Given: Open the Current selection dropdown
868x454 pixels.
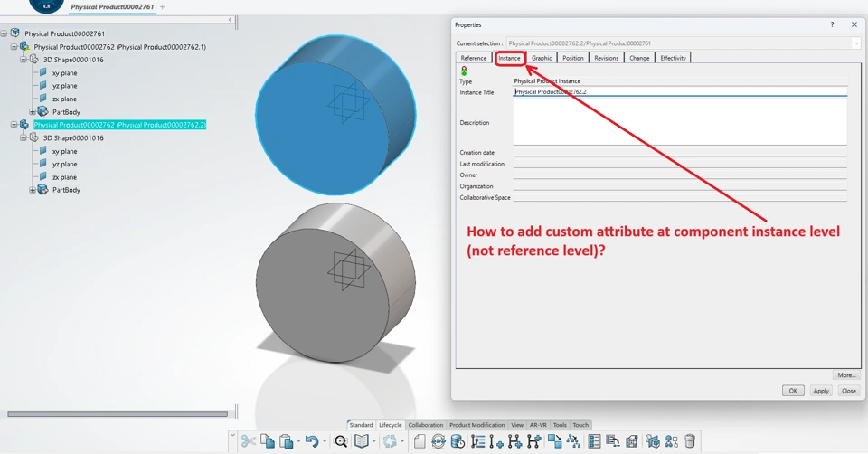Looking at the screenshot, I should coord(855,43).
